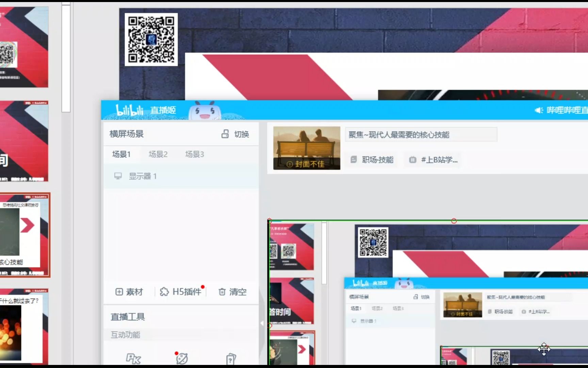Viewport: 588px width, 368px height.
Task: Toggle the 切换 orientation switch
Action: [x=235, y=134]
